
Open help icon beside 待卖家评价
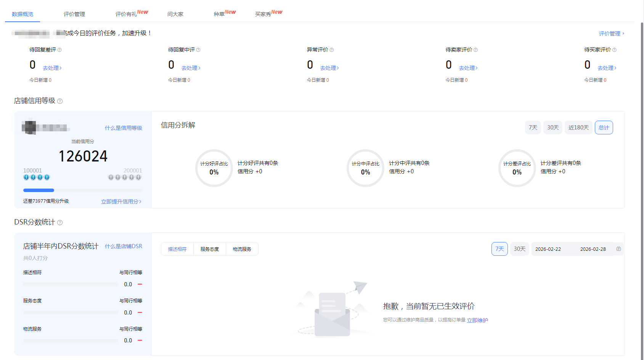(x=476, y=50)
